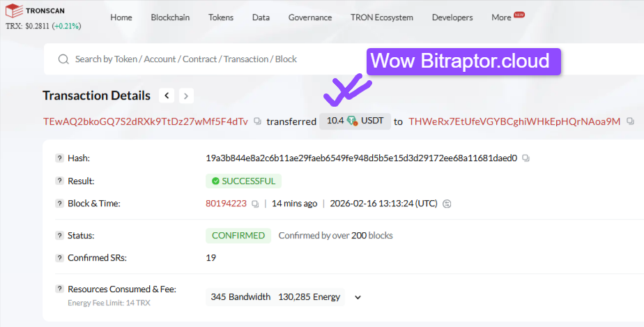644x327 pixels.
Task: Go to previous transaction arrow
Action: coord(167,96)
